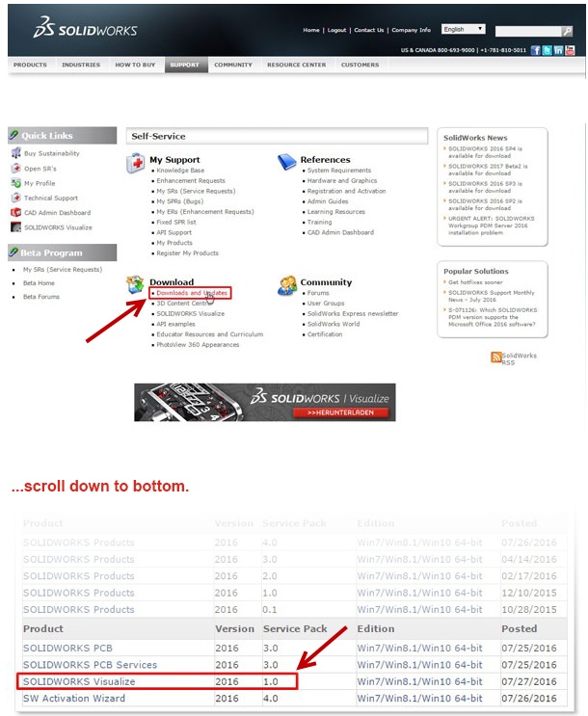
Task: Open the System Requirements link
Action: 339,171
